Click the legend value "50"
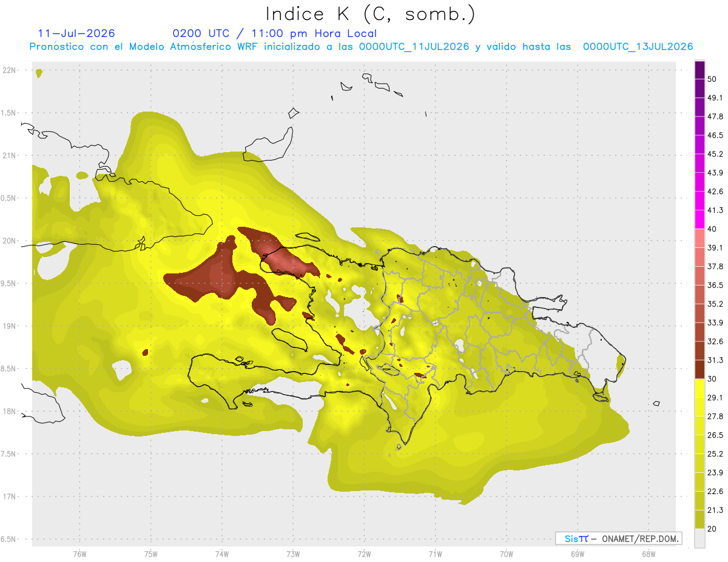 click(712, 79)
